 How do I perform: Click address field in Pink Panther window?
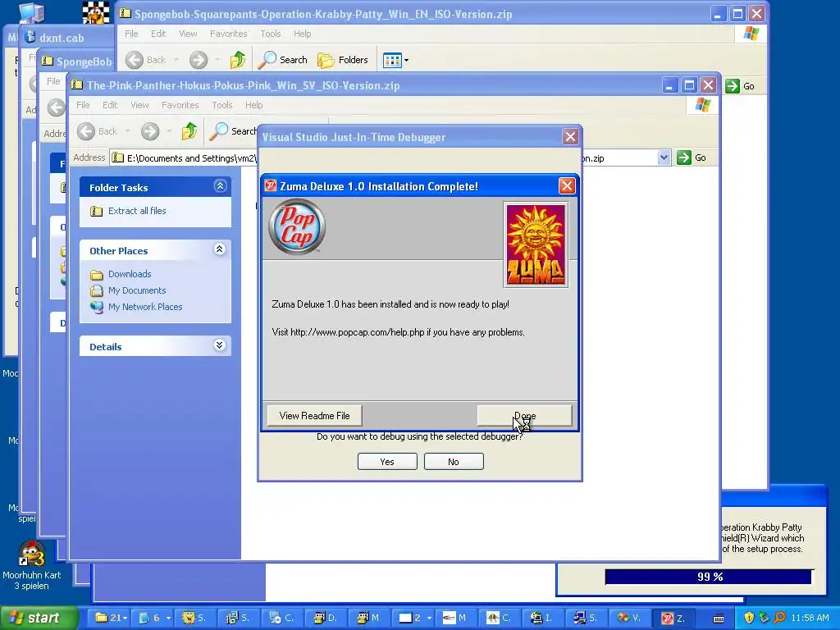(x=391, y=157)
